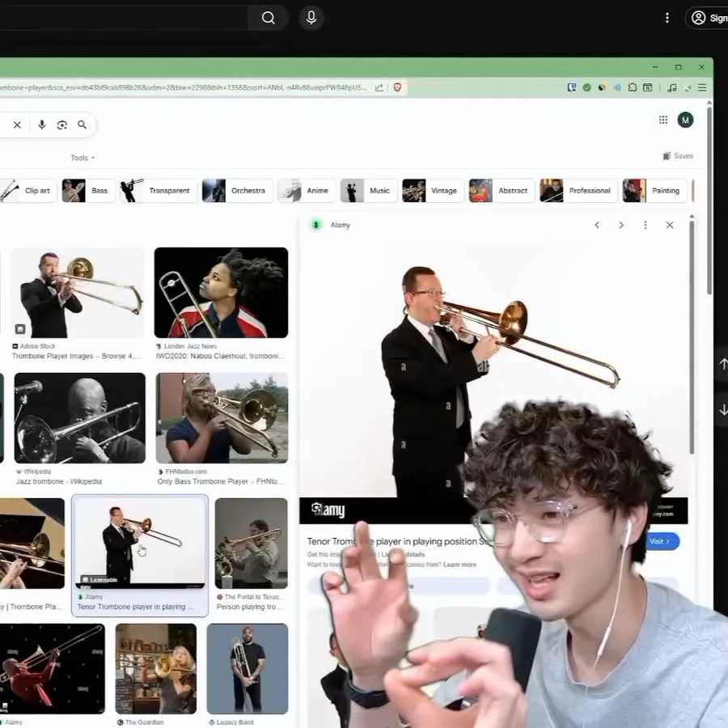Click the preview panel vertical scrollbar
Image resolution: width=728 pixels, height=728 pixels.
(692, 337)
